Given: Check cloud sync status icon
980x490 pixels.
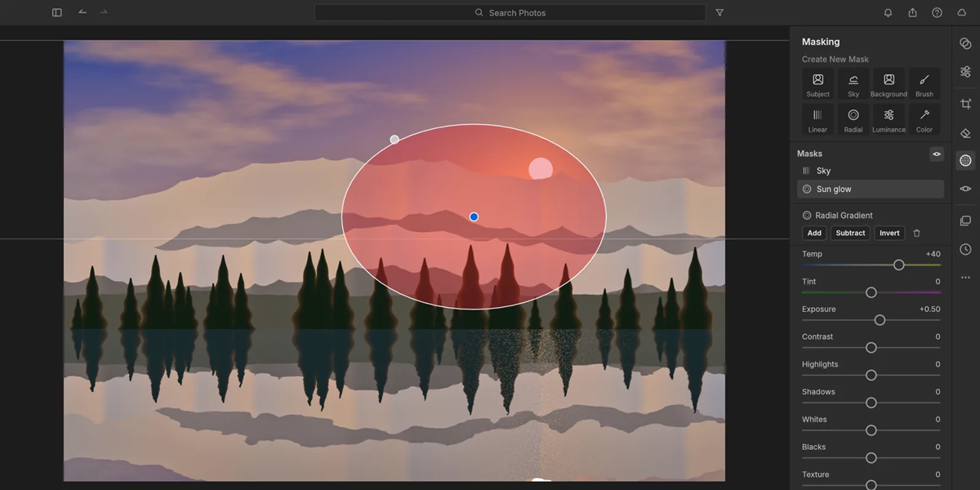Looking at the screenshot, I should [x=961, y=12].
